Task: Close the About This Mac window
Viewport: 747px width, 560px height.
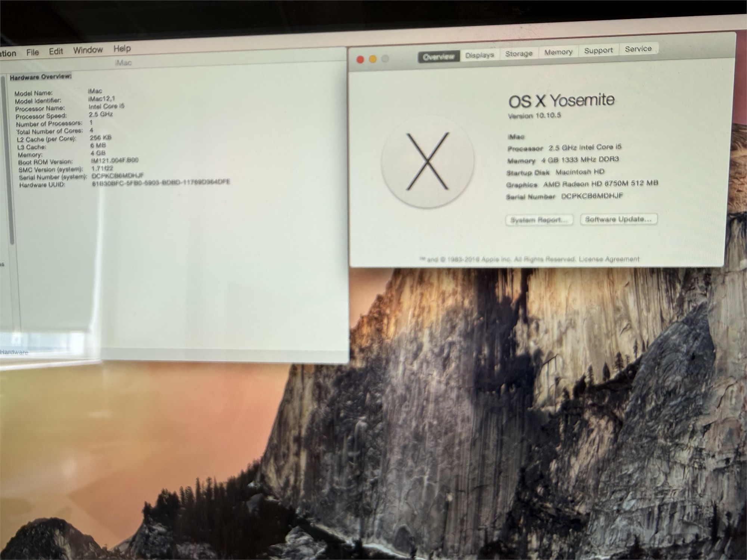Action: pyautogui.click(x=360, y=60)
